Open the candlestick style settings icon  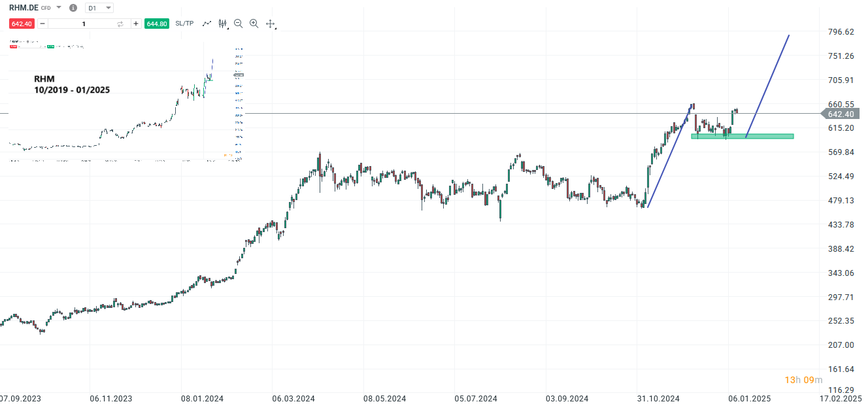tap(222, 23)
